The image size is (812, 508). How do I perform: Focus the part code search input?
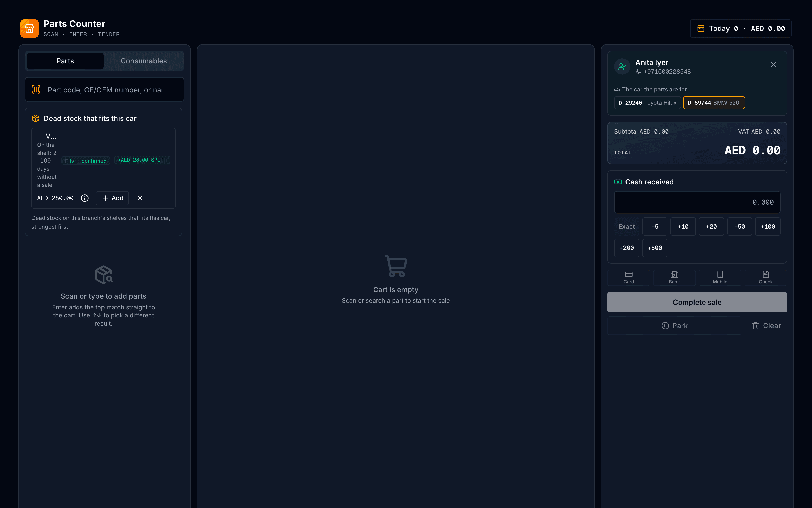click(x=105, y=89)
